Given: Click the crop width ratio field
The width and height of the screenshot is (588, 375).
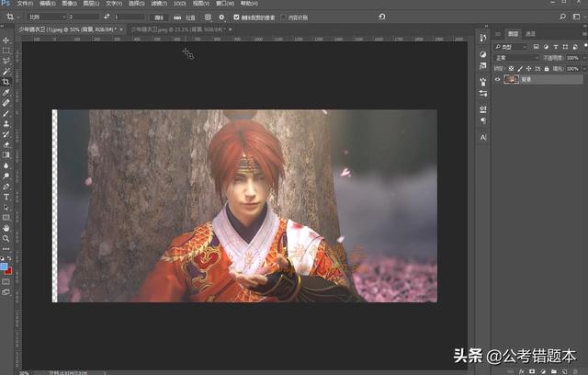Looking at the screenshot, I should (x=84, y=17).
